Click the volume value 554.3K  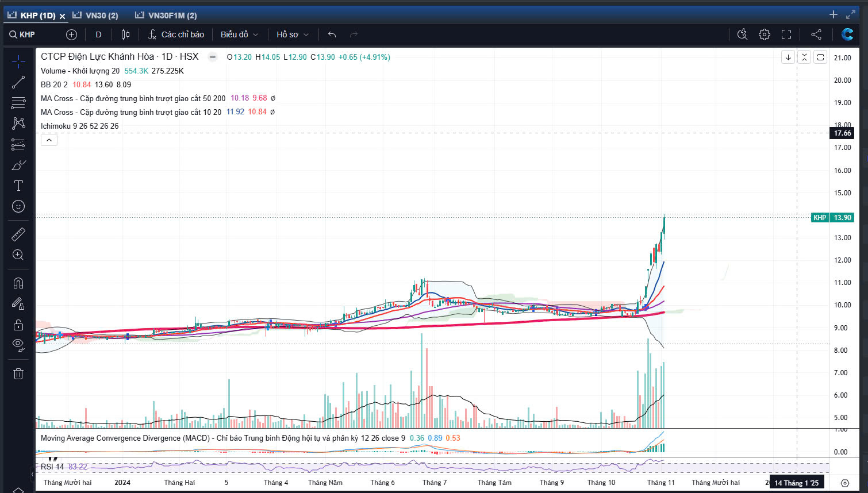pos(136,71)
